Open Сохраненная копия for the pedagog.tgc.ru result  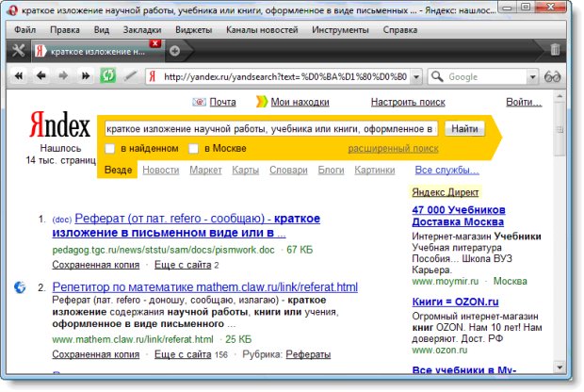click(x=96, y=265)
